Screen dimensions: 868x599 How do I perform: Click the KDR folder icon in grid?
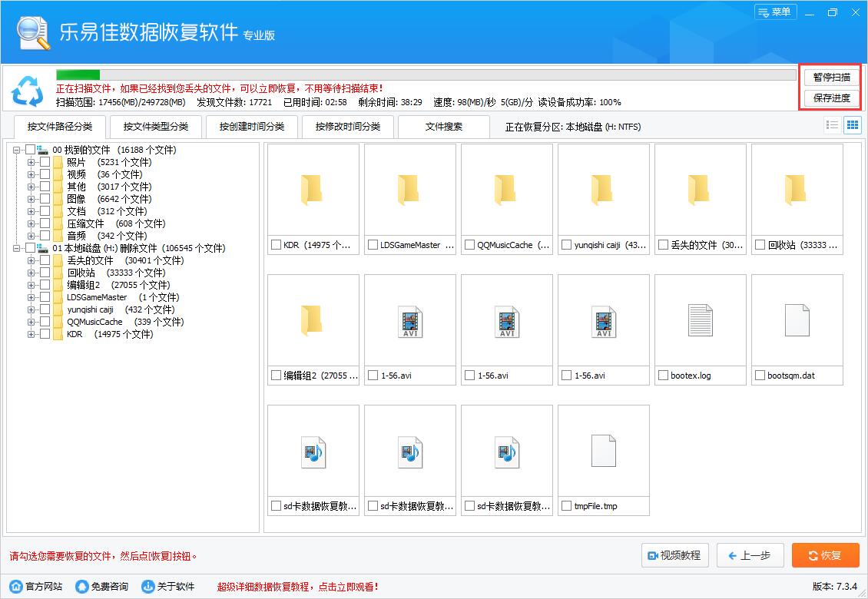click(313, 190)
